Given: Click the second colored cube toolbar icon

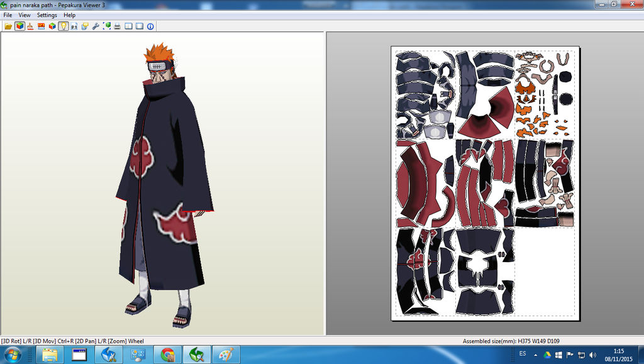Looking at the screenshot, I should click(52, 26).
